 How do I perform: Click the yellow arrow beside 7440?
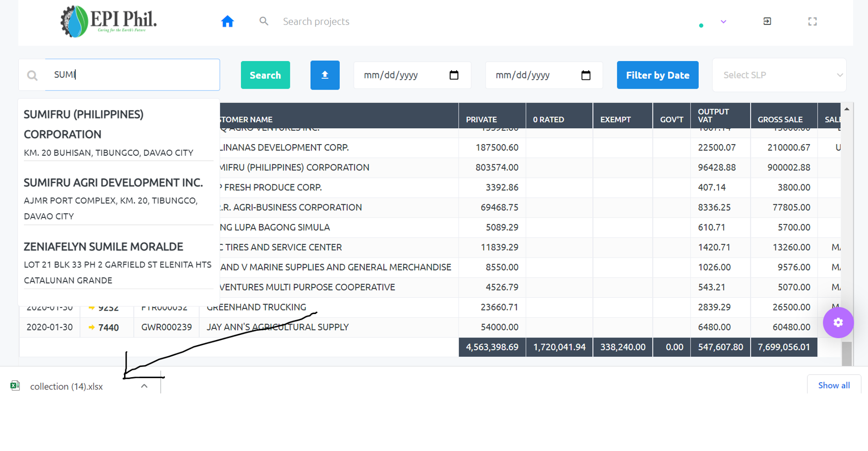92,327
